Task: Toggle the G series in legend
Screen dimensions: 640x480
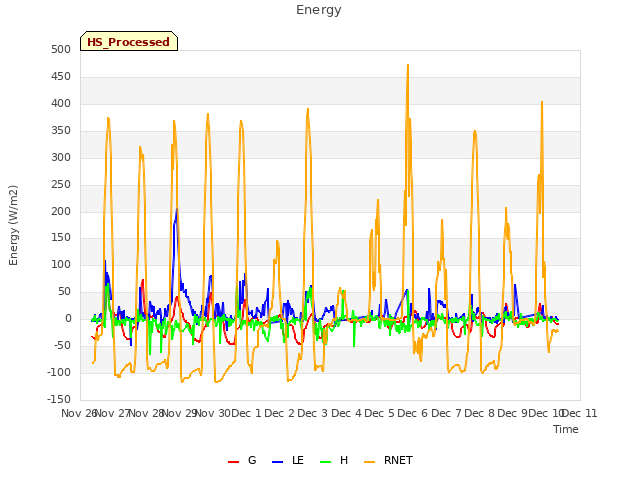Action: 242,460
